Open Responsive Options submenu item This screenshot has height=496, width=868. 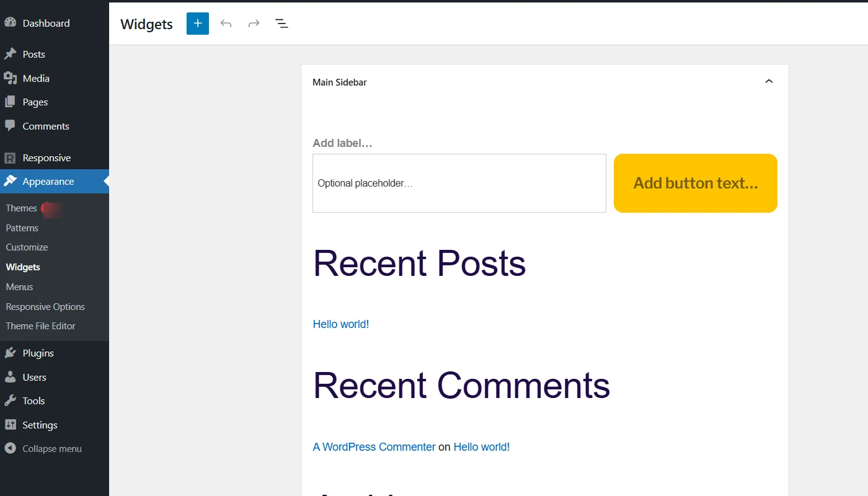click(x=45, y=306)
